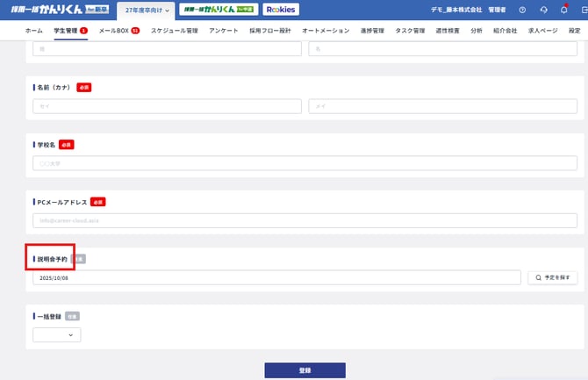Viewport: 588px width, 380px height.
Task: Click the セイ kana name field
Action: click(x=167, y=106)
